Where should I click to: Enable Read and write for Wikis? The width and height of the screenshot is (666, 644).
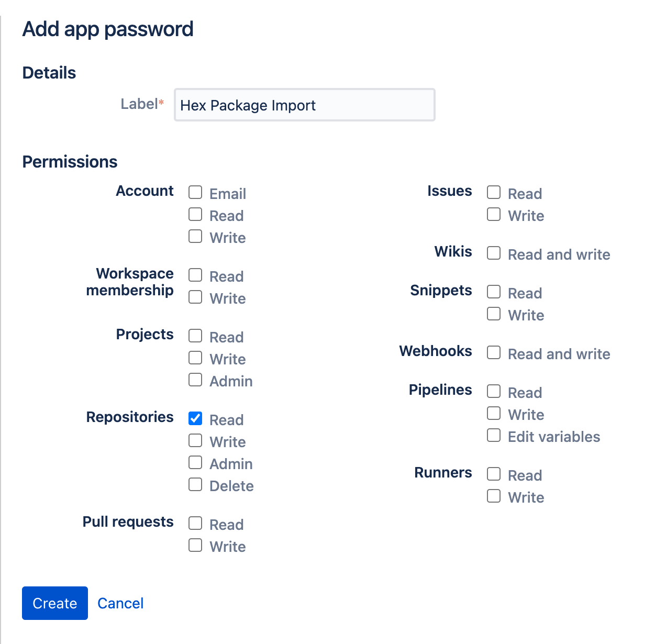pyautogui.click(x=493, y=253)
